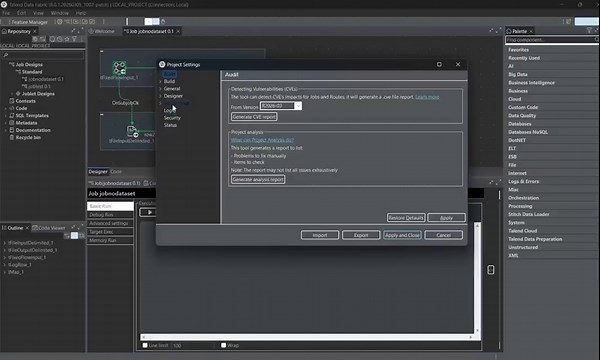600x360 pixels.
Task: Click the Code node icon in Repository
Action: (x=12, y=108)
